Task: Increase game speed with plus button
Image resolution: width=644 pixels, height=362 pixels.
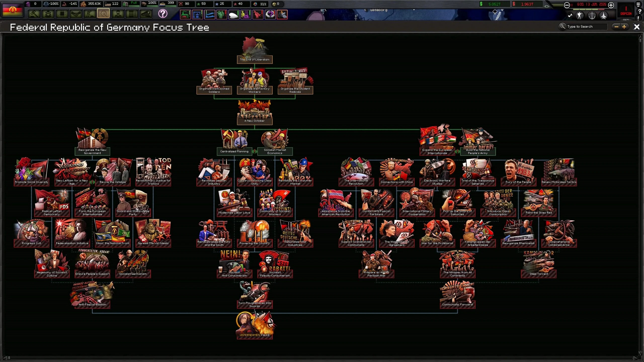Action: [611, 5]
